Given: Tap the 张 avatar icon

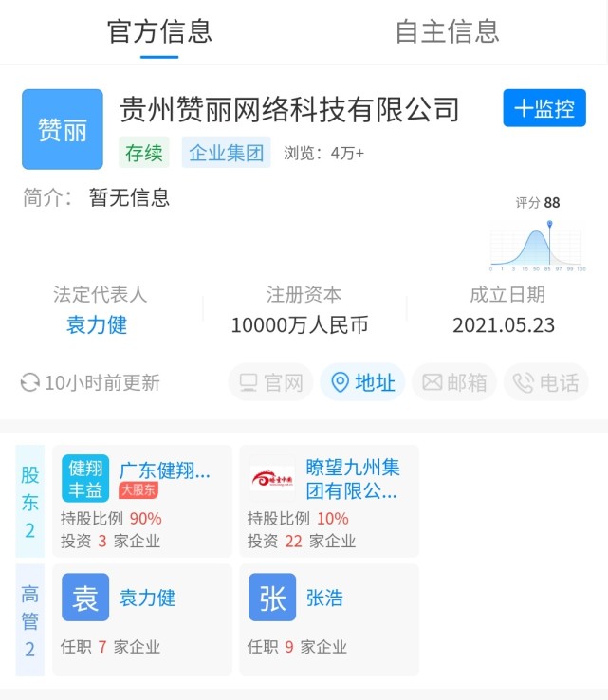Looking at the screenshot, I should pos(272,598).
